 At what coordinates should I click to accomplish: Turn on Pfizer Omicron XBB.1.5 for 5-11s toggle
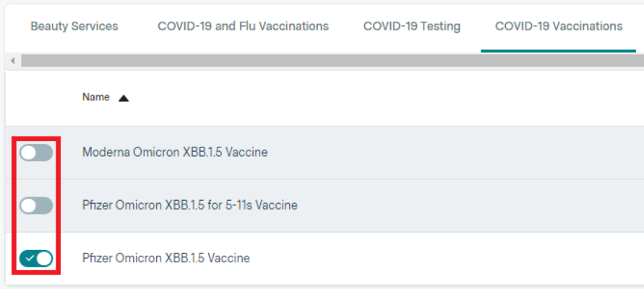36,206
